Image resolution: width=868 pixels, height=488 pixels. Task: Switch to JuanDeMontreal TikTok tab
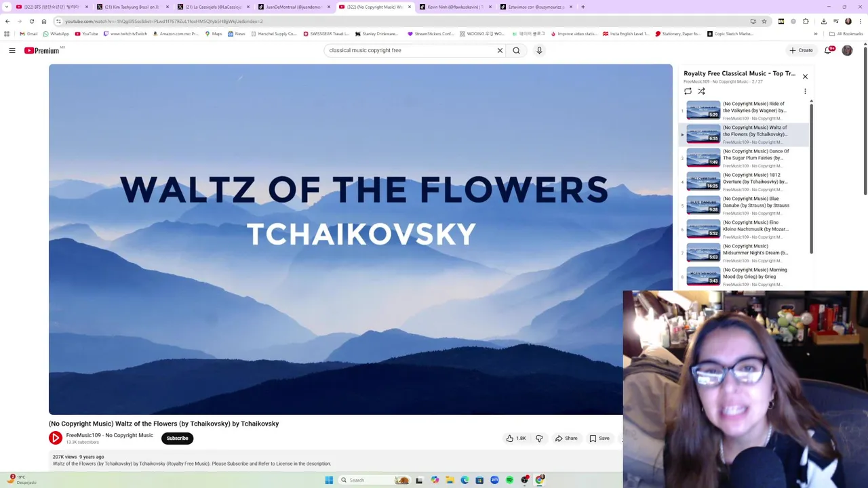[294, 7]
